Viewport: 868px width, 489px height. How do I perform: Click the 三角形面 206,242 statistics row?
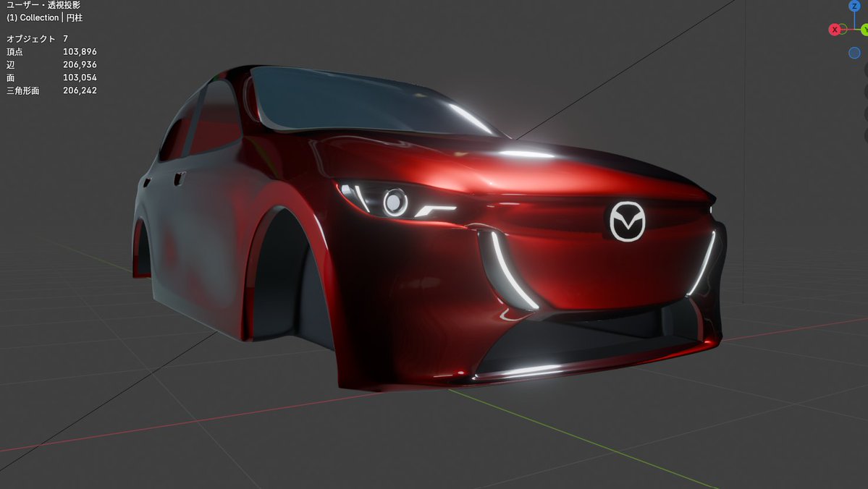[x=51, y=90]
